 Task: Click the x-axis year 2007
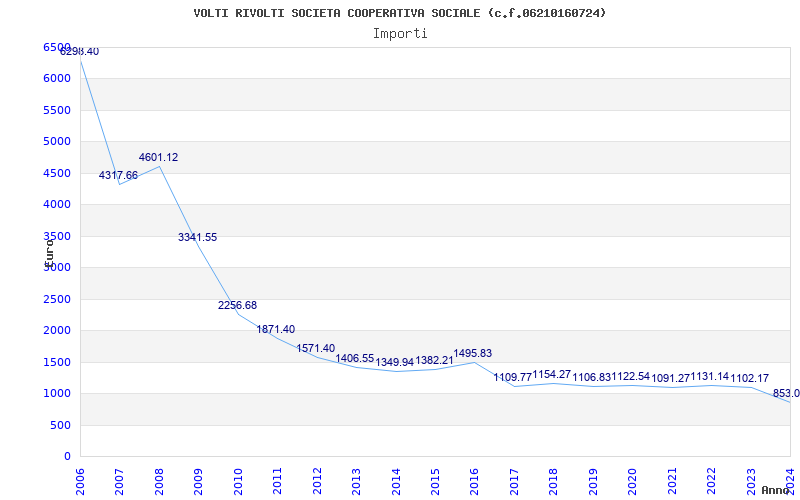(x=119, y=481)
